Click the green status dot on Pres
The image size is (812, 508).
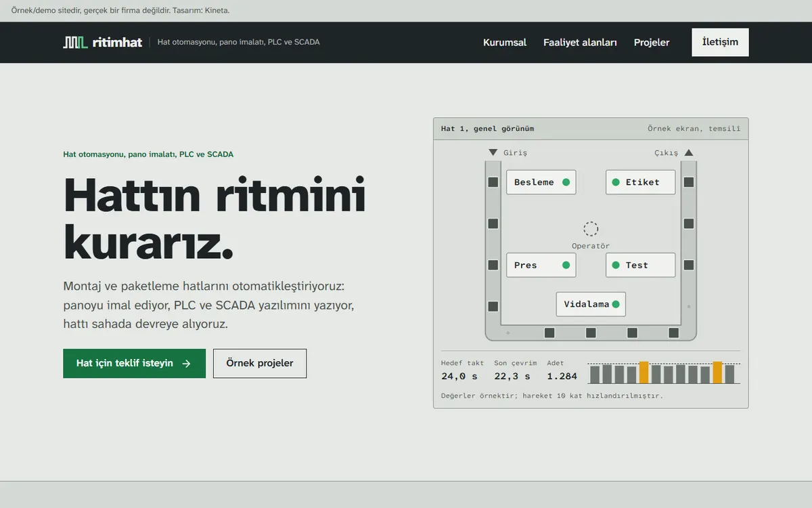click(x=566, y=266)
